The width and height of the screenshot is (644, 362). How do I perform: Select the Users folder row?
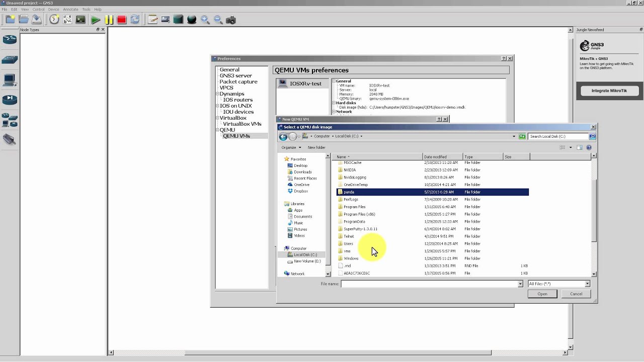(432, 243)
